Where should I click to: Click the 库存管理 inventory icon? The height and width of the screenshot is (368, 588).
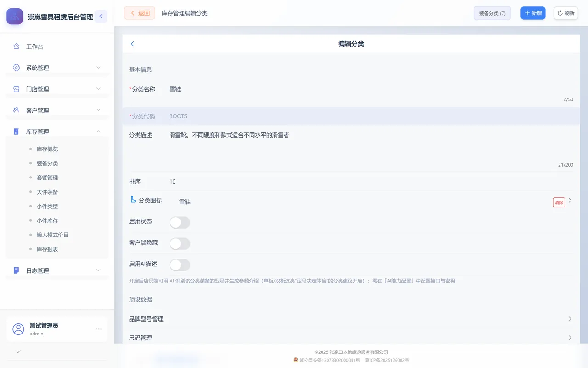16,132
